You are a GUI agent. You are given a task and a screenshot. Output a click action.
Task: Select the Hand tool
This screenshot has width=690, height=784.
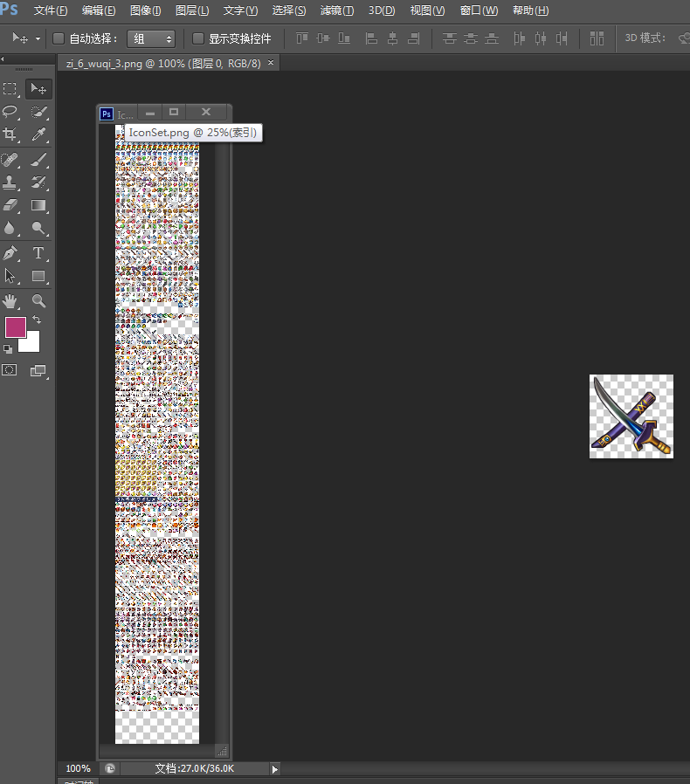click(10, 301)
